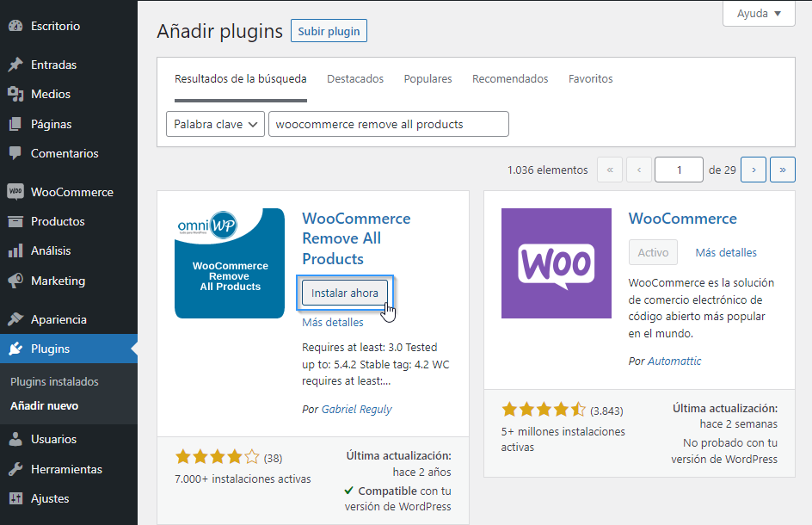The height and width of the screenshot is (525, 812).
Task: Click the WooCommerce star rating (3.843)
Action: pyautogui.click(x=544, y=410)
